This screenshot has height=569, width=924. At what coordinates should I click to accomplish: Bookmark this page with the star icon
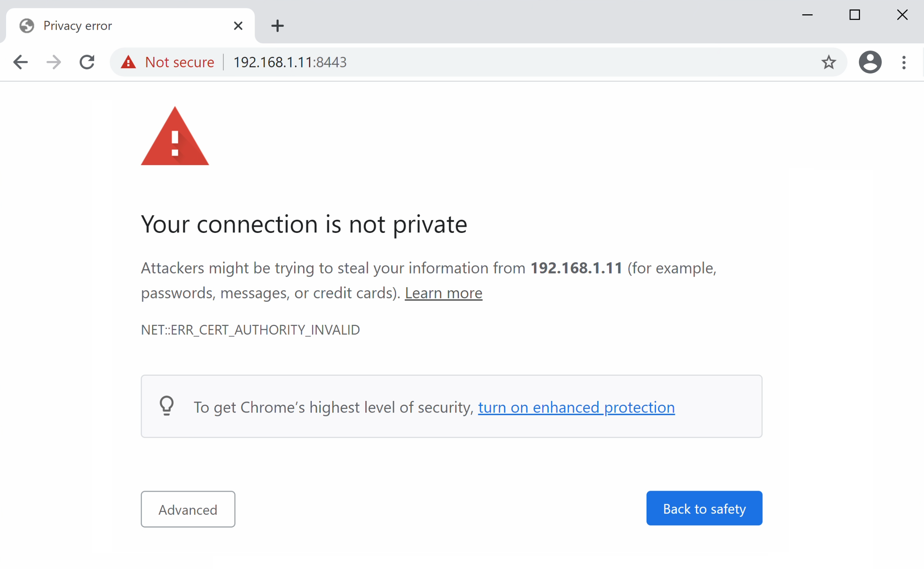[x=828, y=62]
